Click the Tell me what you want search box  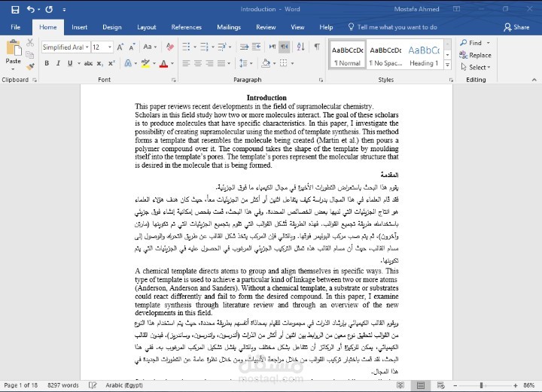(x=393, y=27)
